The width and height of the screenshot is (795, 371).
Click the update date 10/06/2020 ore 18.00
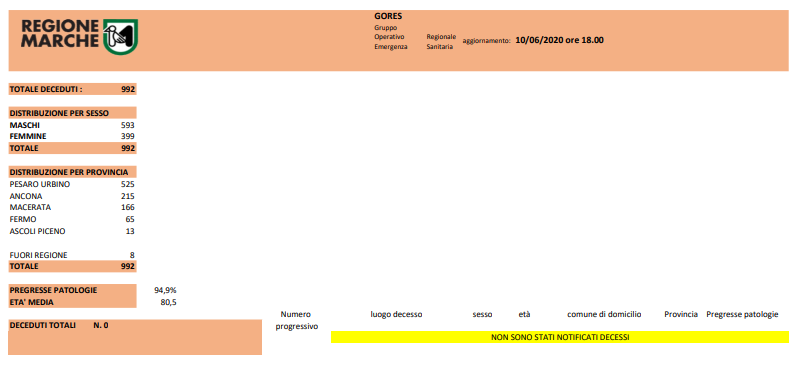coord(559,41)
